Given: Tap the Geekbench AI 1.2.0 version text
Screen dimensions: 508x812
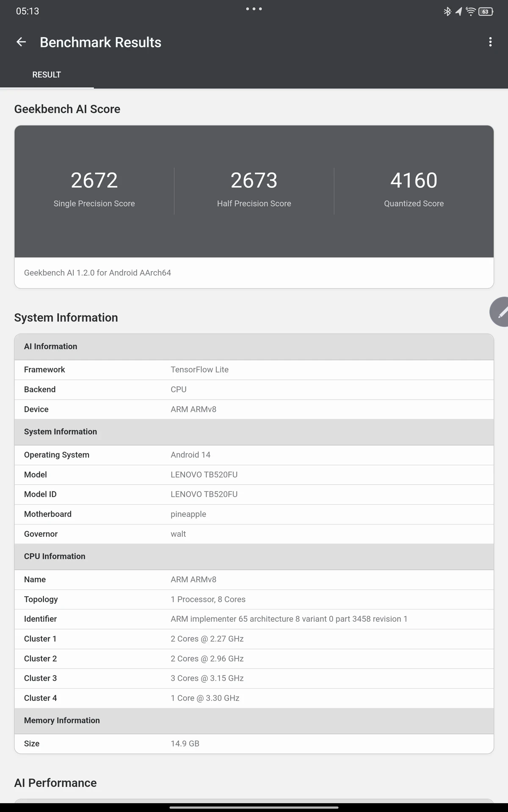Looking at the screenshot, I should (x=97, y=273).
